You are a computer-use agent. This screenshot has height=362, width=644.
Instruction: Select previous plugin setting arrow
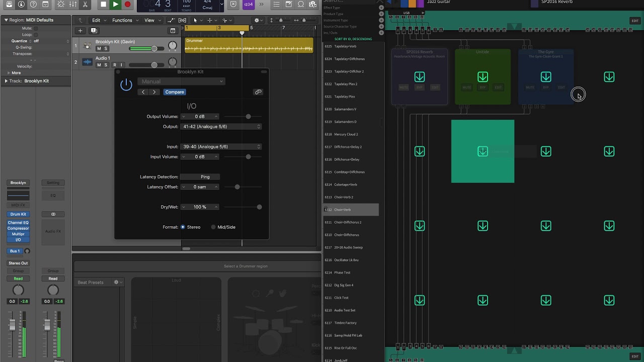coord(143,92)
